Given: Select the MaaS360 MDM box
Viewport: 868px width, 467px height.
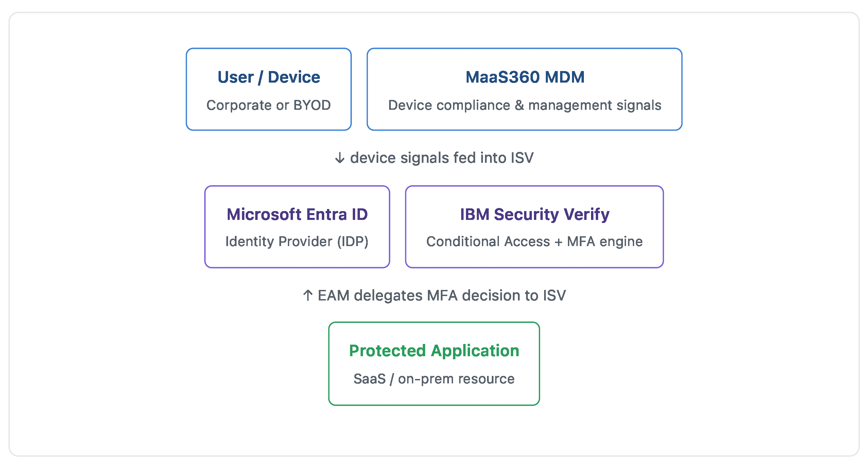Looking at the screenshot, I should 524,89.
